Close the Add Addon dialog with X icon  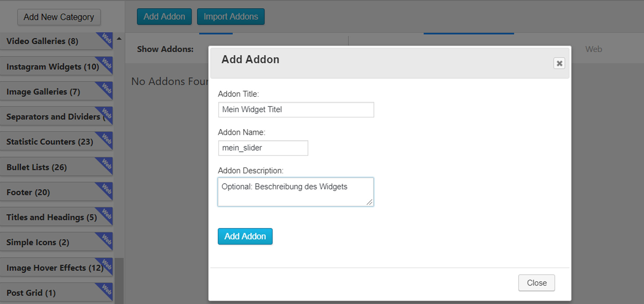point(559,63)
